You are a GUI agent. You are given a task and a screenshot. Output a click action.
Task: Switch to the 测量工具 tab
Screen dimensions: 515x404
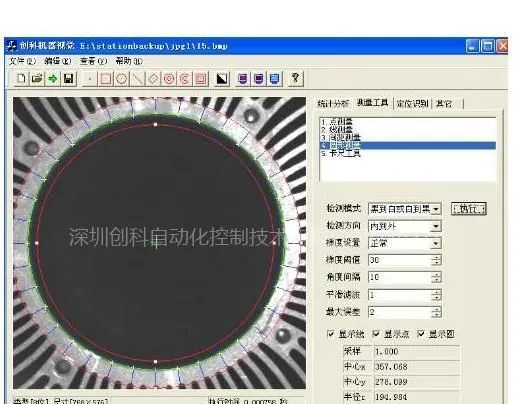click(x=372, y=103)
